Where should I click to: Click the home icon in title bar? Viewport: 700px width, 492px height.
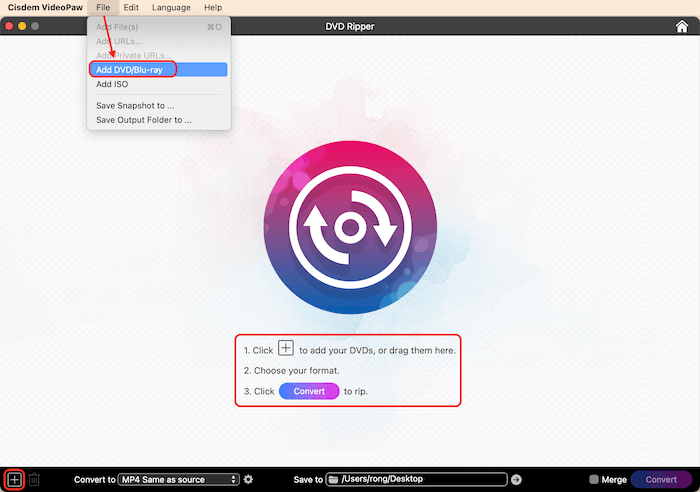click(682, 26)
